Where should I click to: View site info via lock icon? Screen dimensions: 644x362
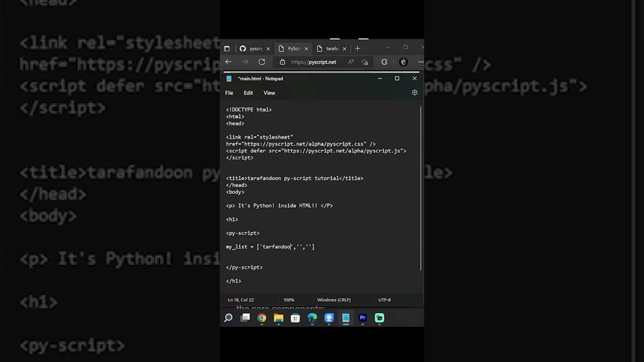click(x=282, y=62)
